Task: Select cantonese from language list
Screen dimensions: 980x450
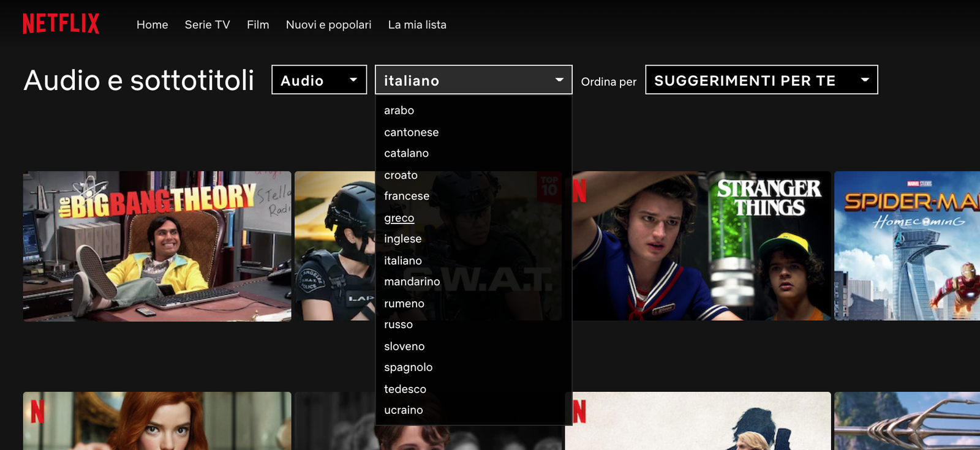Action: pos(411,132)
